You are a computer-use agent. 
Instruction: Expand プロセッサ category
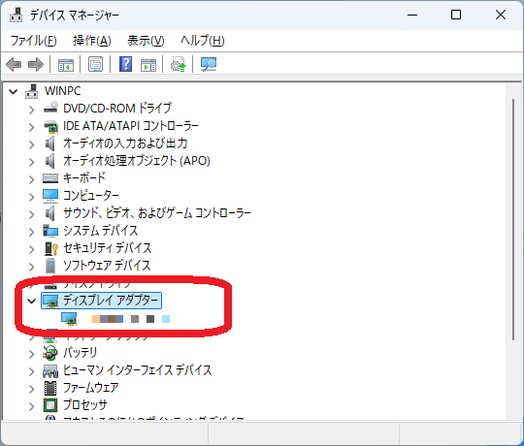(x=31, y=406)
